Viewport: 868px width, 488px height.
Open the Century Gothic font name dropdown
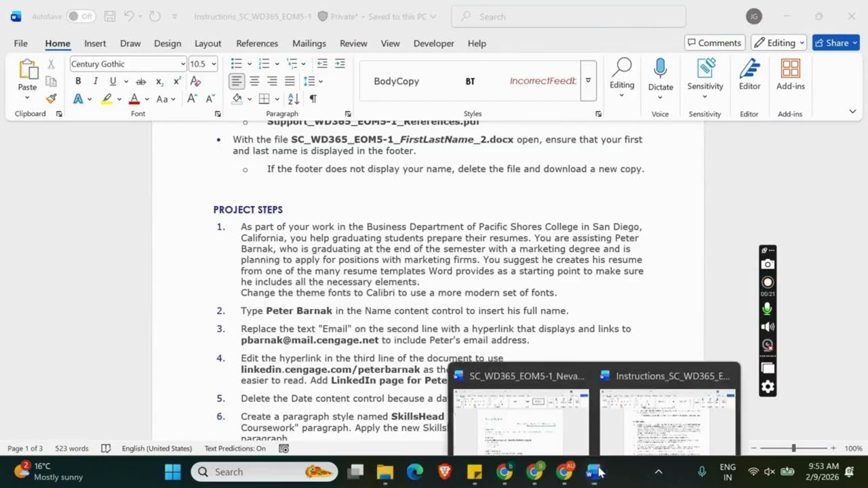click(x=183, y=64)
